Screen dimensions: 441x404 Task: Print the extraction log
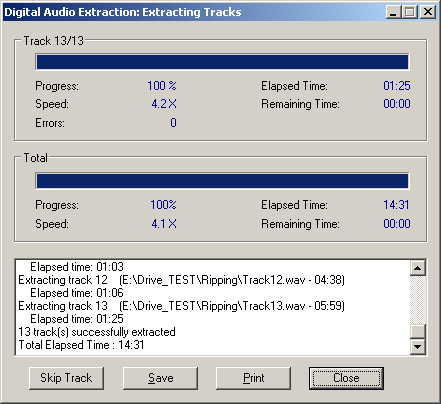pyautogui.click(x=253, y=378)
